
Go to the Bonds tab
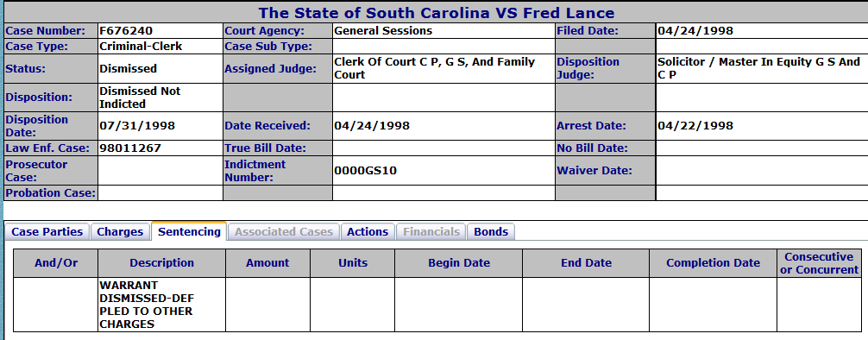point(491,231)
